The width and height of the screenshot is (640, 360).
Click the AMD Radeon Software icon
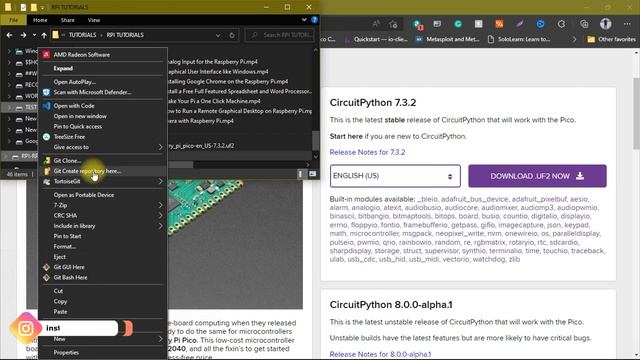[x=46, y=55]
